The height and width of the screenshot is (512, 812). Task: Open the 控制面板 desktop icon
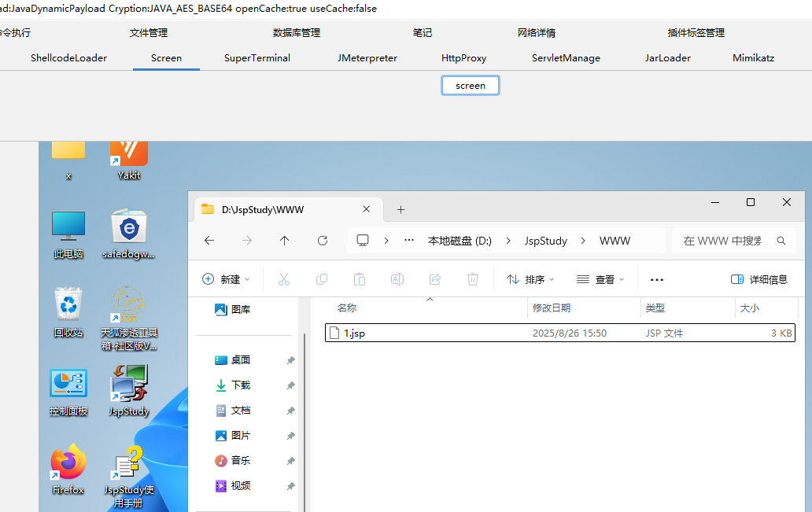click(x=68, y=392)
